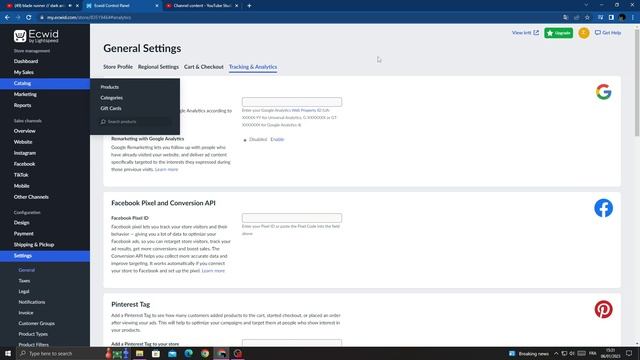The width and height of the screenshot is (640, 360).
Task: Open Customer Groups under Settings
Action: click(x=36, y=323)
